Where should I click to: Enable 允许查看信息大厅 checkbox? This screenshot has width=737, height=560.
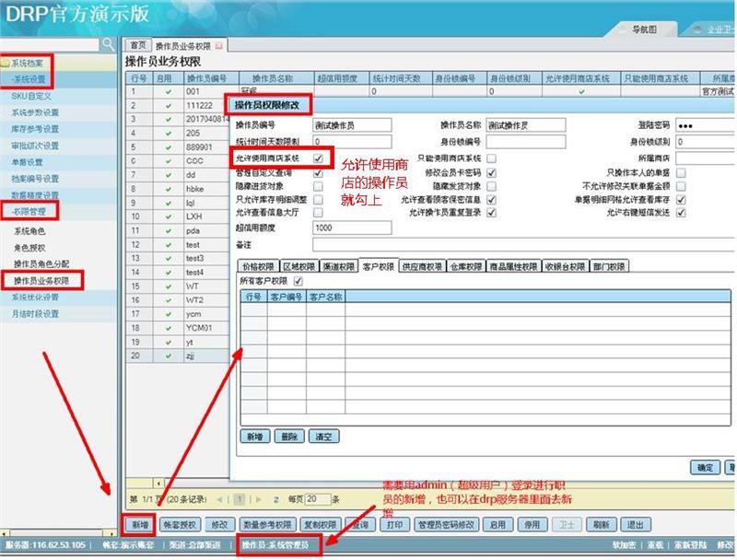(318, 213)
